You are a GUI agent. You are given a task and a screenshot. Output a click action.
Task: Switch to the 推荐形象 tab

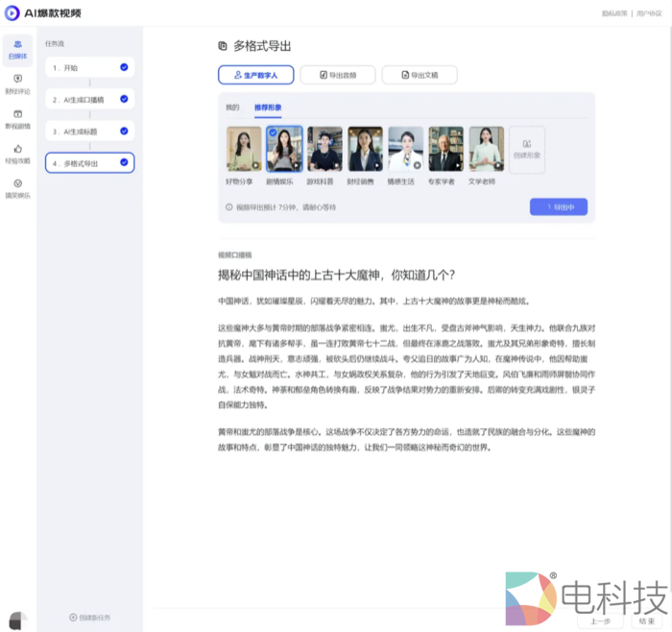268,107
